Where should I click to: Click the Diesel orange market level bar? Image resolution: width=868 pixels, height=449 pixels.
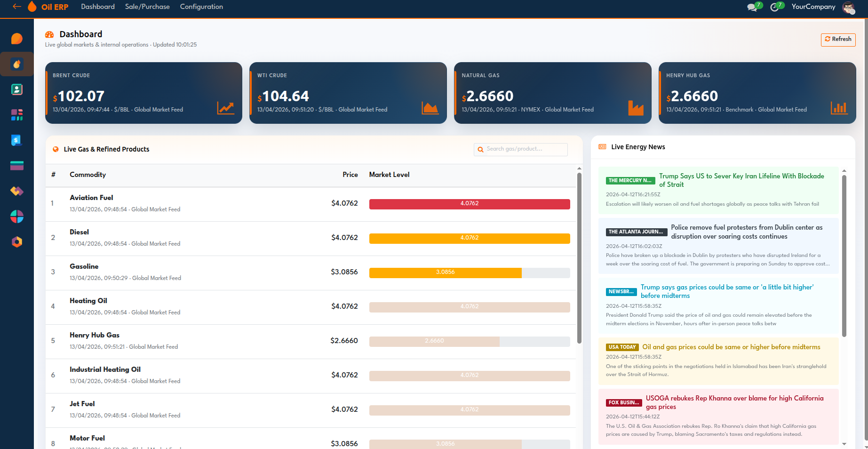point(470,238)
